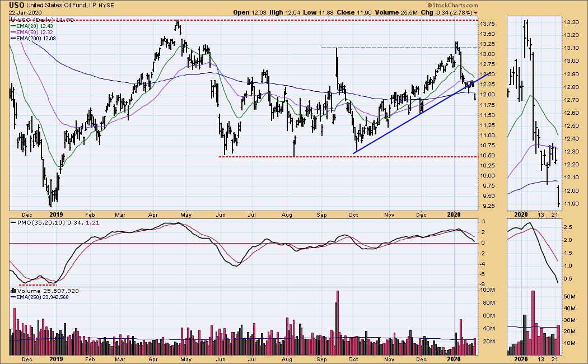Click the 13.30 label on the zoomed chart axis
This screenshot has width=588, height=364.
571,22
